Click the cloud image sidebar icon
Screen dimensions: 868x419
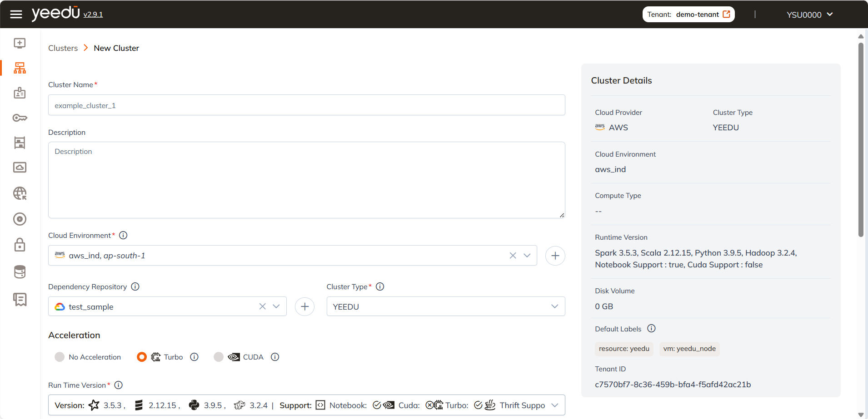pos(20,167)
